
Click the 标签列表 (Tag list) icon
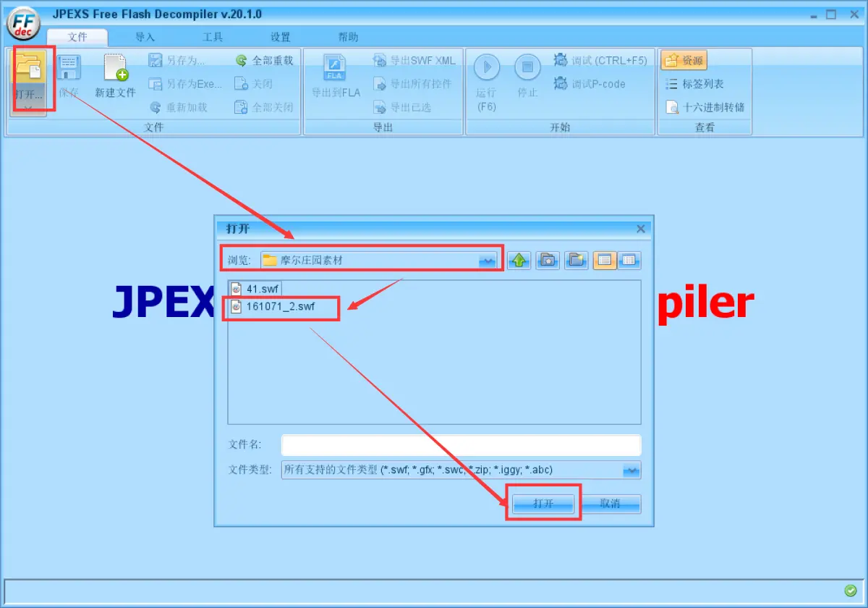pyautogui.click(x=693, y=83)
